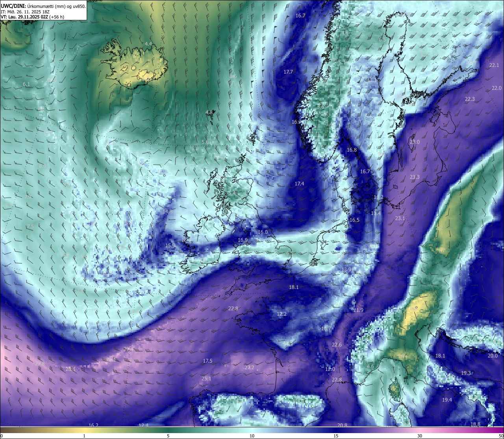Click the 4.8 value label

point(209,113)
